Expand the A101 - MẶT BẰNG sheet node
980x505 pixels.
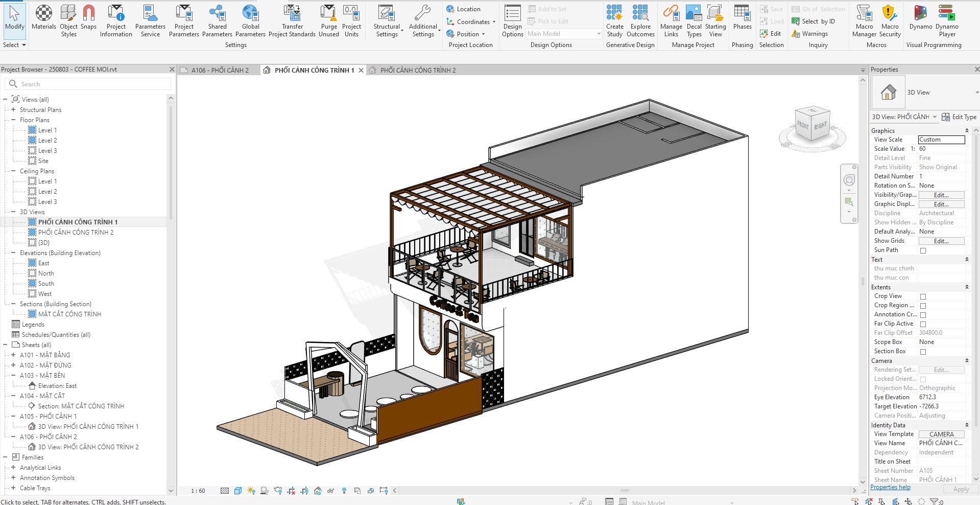click(x=13, y=355)
